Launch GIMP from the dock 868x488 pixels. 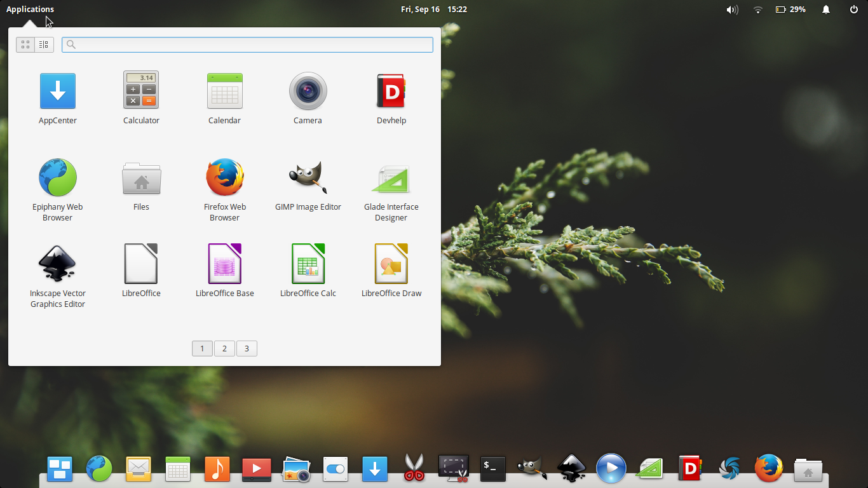tap(532, 469)
